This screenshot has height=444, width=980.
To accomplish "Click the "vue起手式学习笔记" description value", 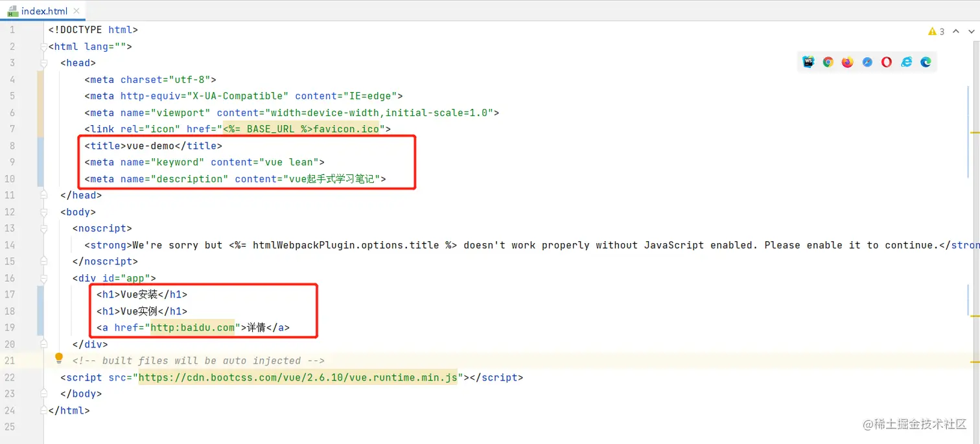I will click(x=331, y=179).
